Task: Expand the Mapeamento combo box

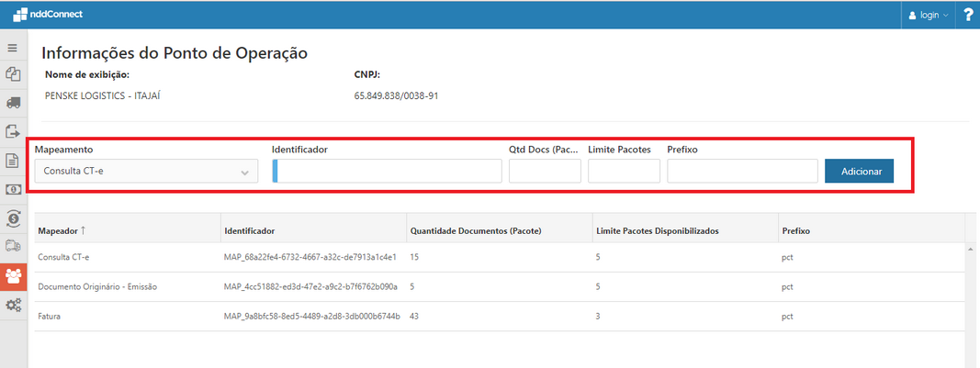Action: (146, 171)
